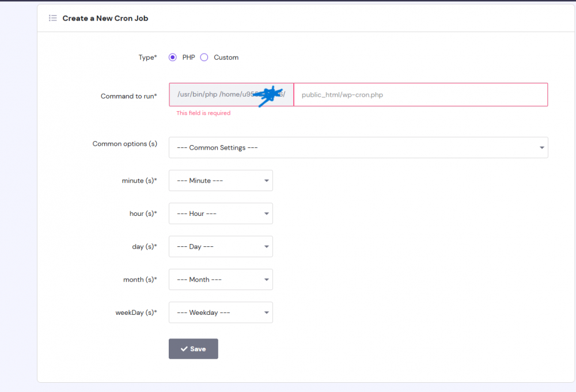This screenshot has height=392, width=576.
Task: Click the chevron icon on the Weekday dropdown
Action: (x=267, y=312)
